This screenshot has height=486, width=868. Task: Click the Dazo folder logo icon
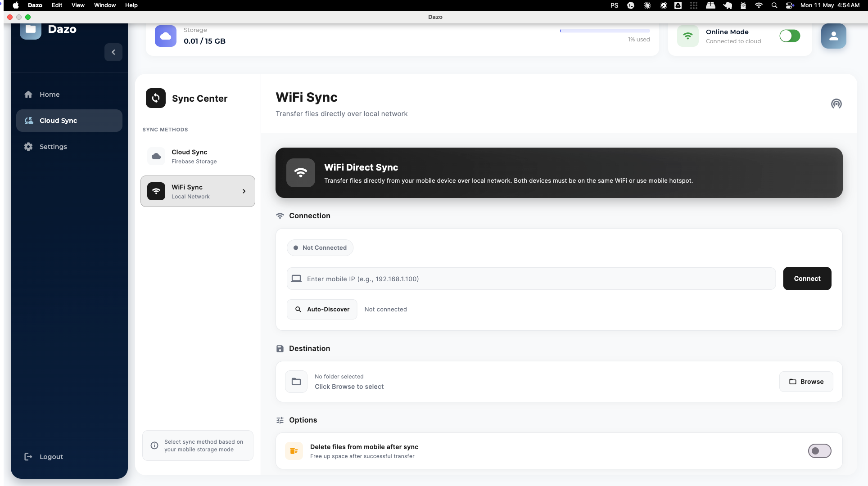(31, 30)
